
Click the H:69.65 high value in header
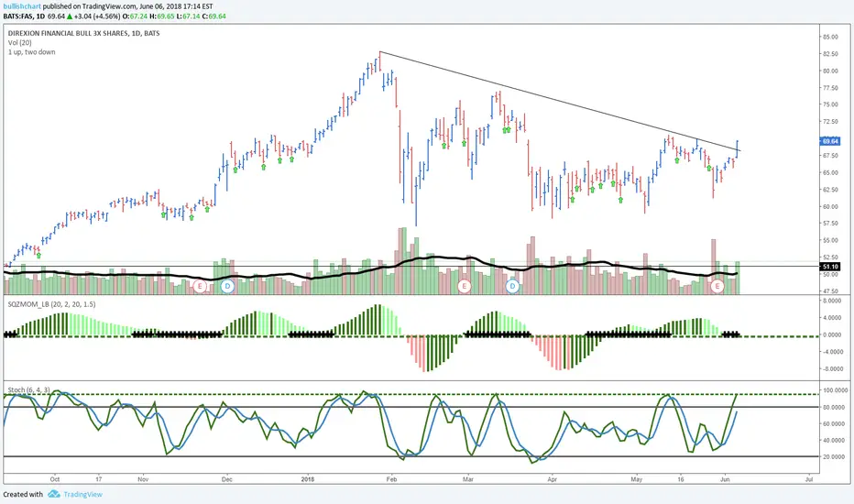[x=162, y=16]
